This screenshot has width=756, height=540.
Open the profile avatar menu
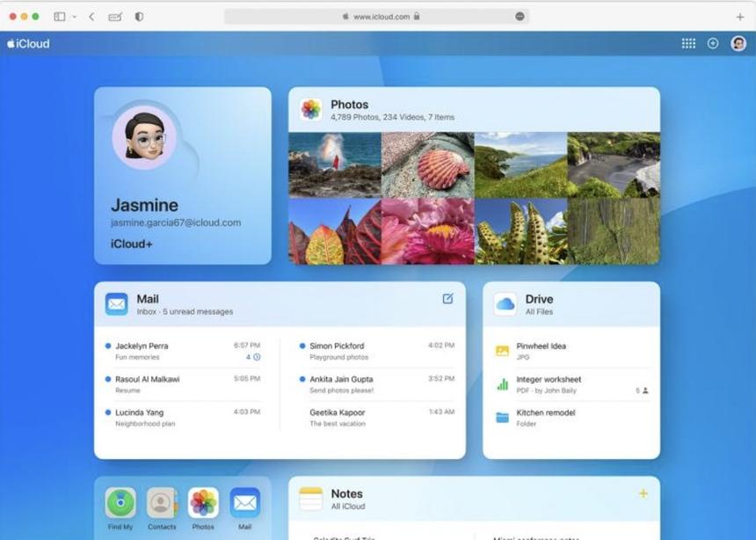point(737,42)
